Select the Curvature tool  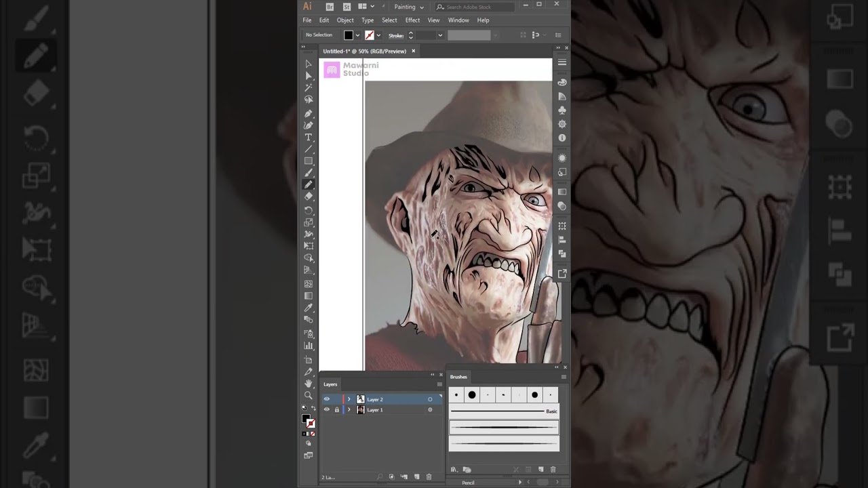point(309,125)
